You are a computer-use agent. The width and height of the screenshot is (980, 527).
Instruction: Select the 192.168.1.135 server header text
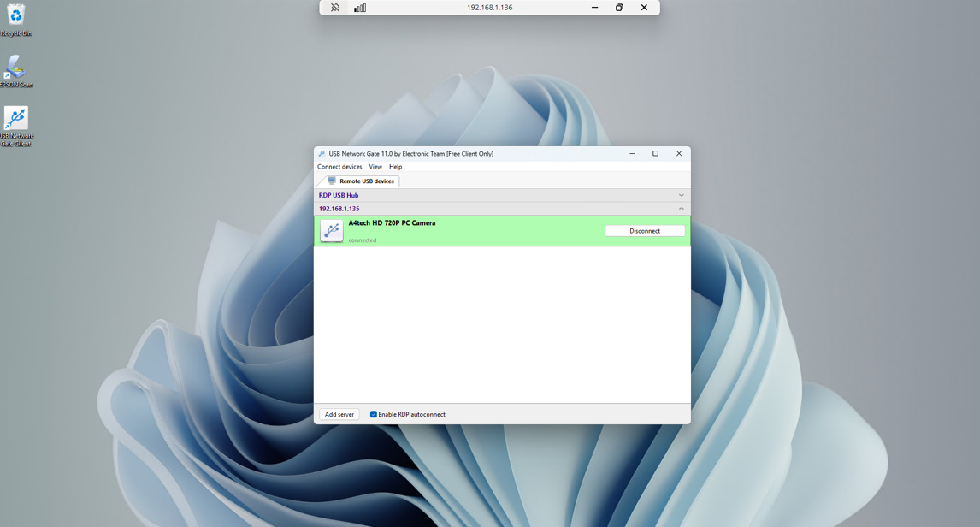tap(339, 209)
